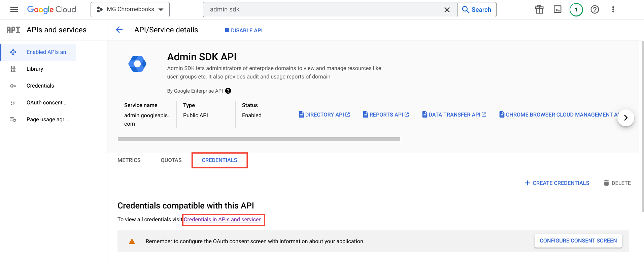Open the MG Chromebooks project selector
The image size is (644, 259).
click(x=130, y=9)
